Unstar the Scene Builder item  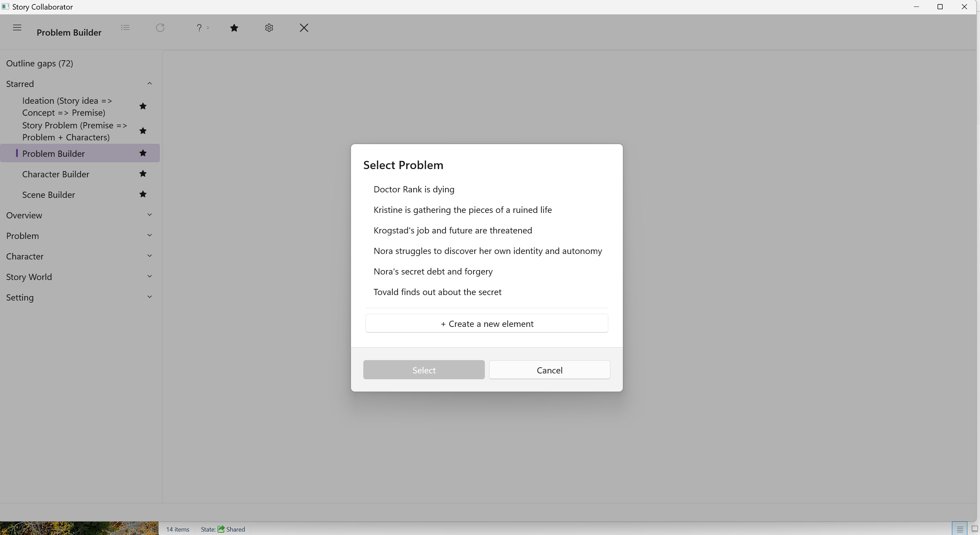click(143, 194)
